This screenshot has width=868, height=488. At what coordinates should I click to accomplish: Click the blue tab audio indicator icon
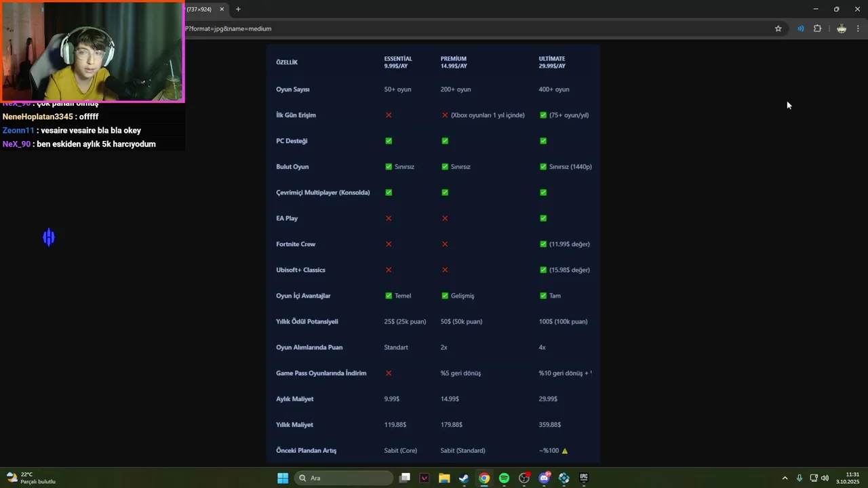pyautogui.click(x=801, y=28)
